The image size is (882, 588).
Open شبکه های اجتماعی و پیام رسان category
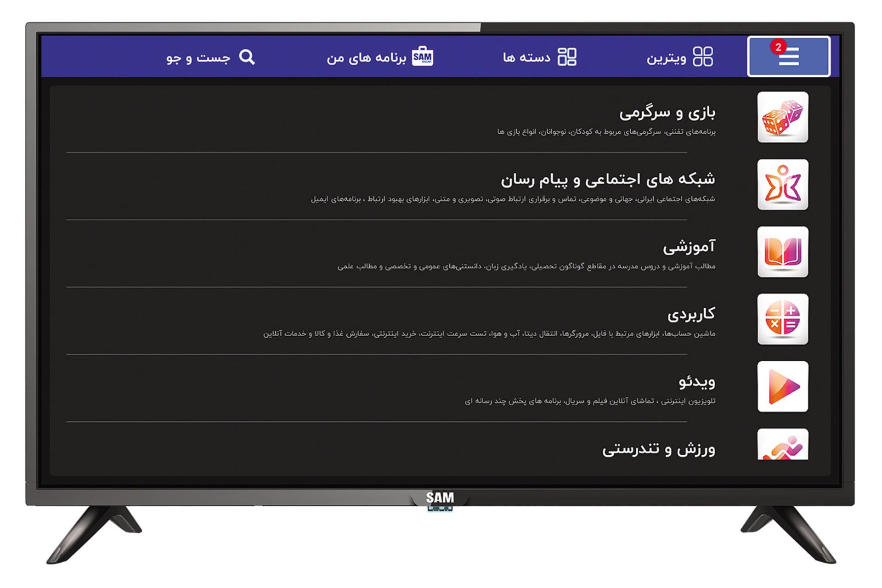pos(607,179)
